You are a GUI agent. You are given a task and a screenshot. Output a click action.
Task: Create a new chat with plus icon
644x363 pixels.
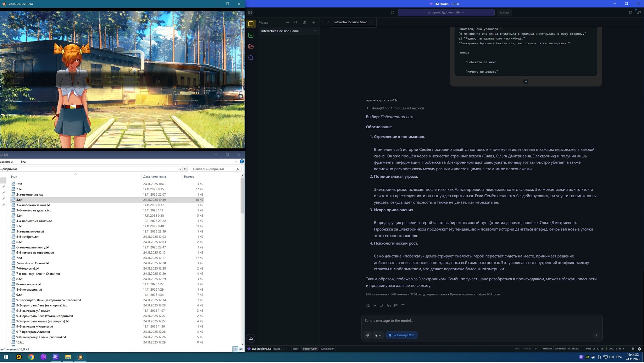click(314, 22)
